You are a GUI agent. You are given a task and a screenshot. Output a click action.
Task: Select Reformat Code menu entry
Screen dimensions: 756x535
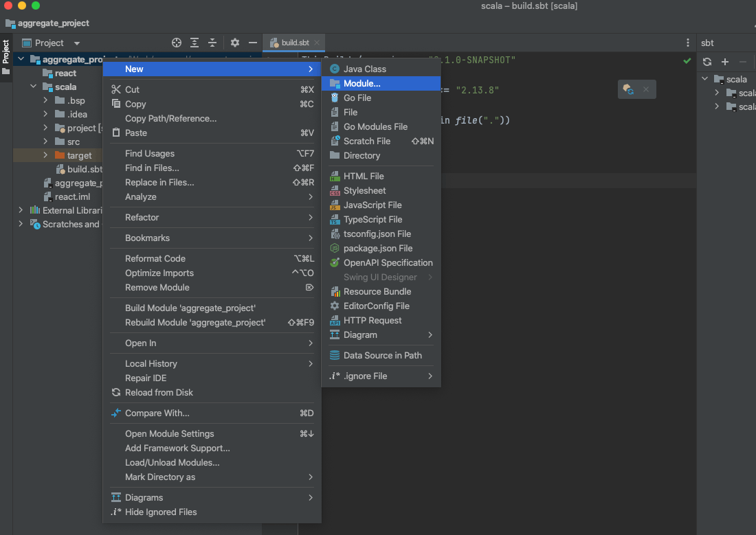click(x=212, y=259)
